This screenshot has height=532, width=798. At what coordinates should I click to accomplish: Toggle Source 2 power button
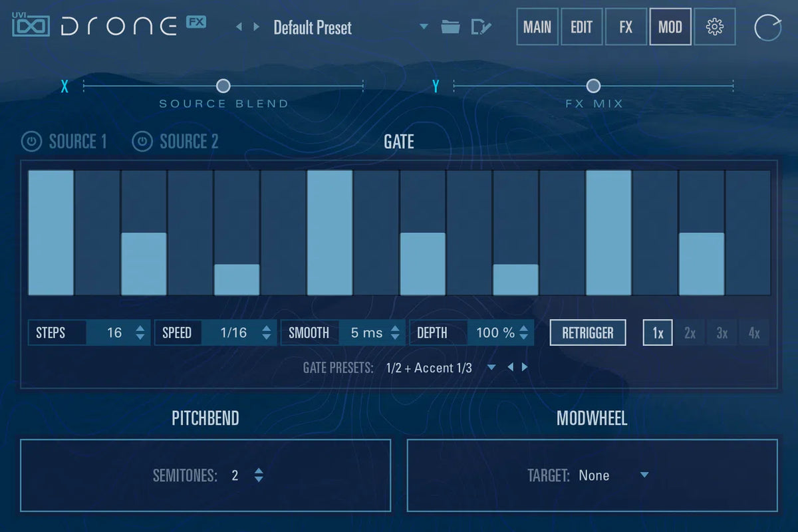(x=142, y=142)
